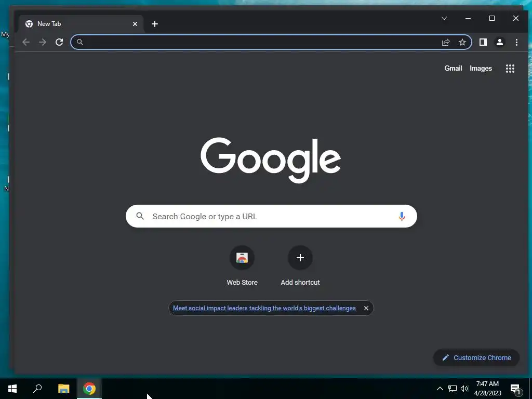Open the notification center icon

[x=516, y=389]
